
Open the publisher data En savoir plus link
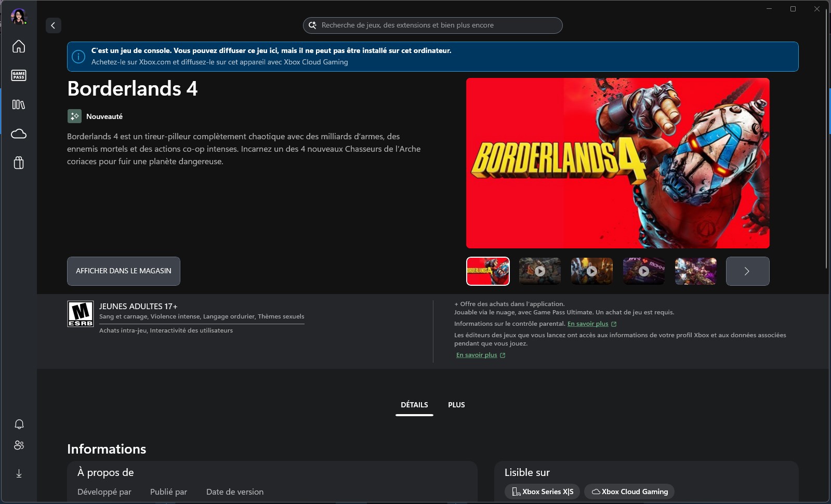coord(477,355)
